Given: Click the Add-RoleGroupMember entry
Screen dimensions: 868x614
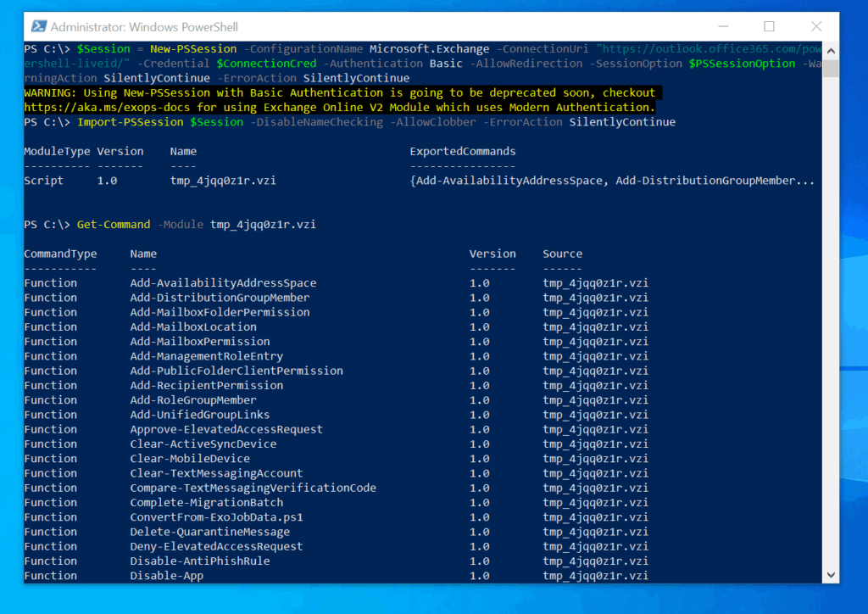Looking at the screenshot, I should coord(193,400).
